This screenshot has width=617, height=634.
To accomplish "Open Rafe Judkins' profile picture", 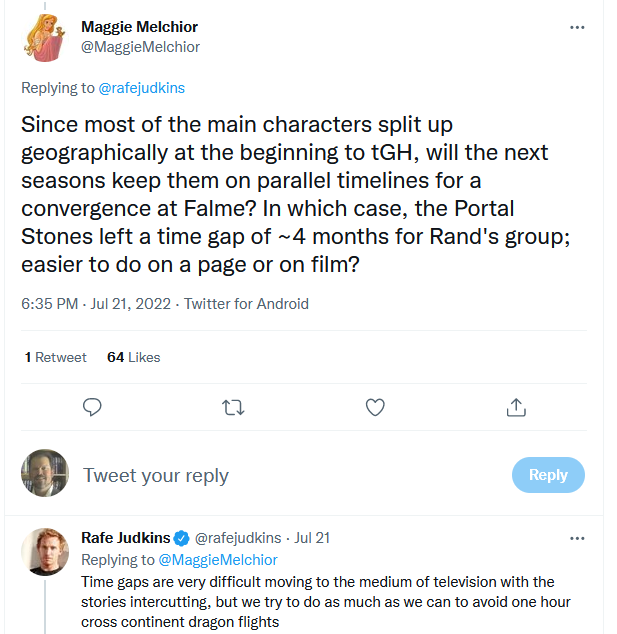I will (x=45, y=551).
